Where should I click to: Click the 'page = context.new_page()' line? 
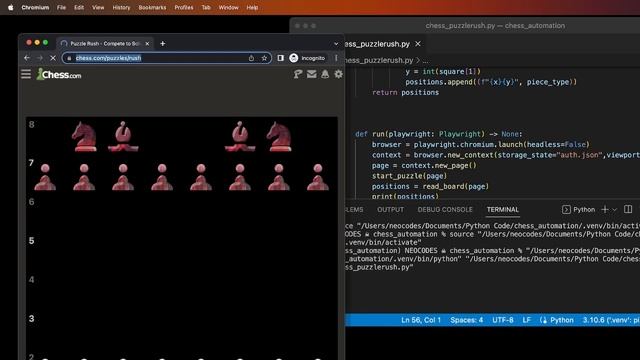click(424, 165)
